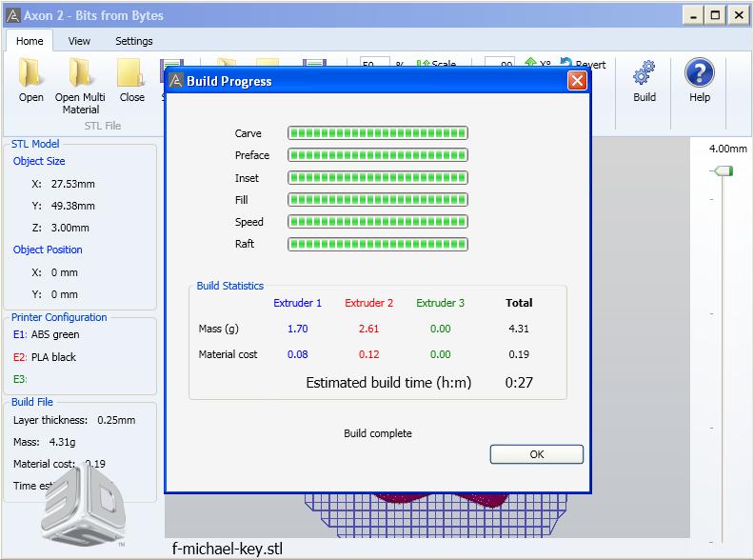Click object size Y value 49.38mm
This screenshot has width=754, height=560.
tap(72, 206)
